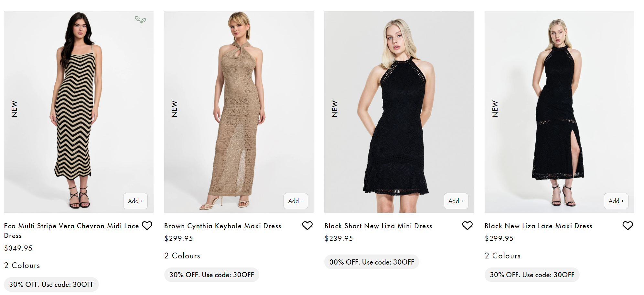Toggle wishlist heart for Brown Cynthia dress
644x295 pixels.
pyautogui.click(x=307, y=226)
